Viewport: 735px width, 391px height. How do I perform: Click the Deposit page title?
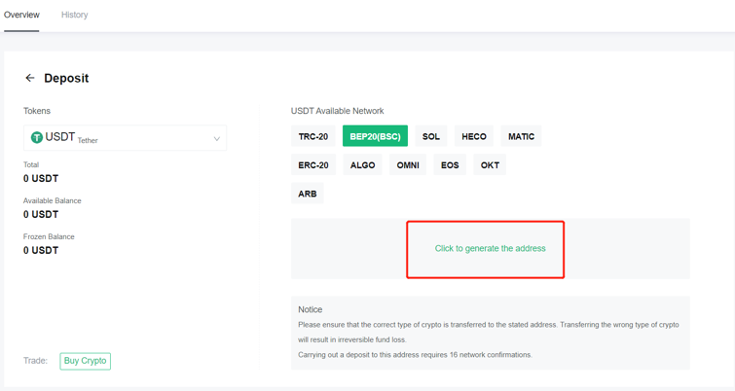66,78
